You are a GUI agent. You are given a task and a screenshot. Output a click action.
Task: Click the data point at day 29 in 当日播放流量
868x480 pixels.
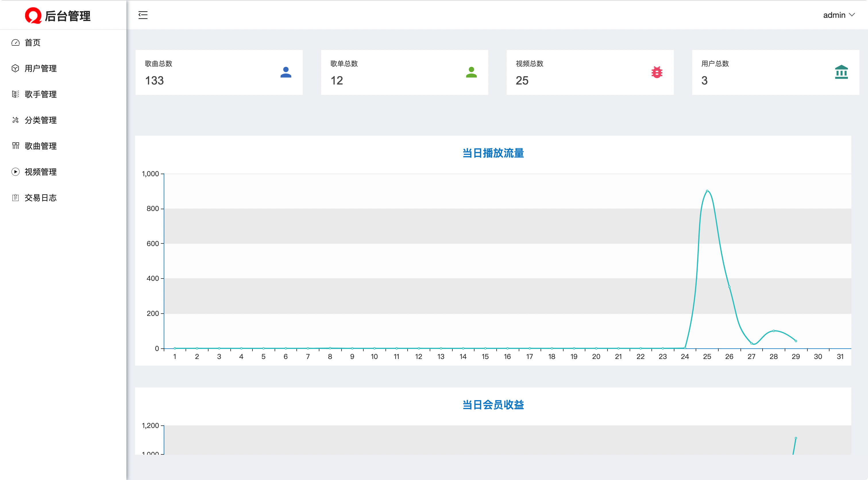click(796, 341)
